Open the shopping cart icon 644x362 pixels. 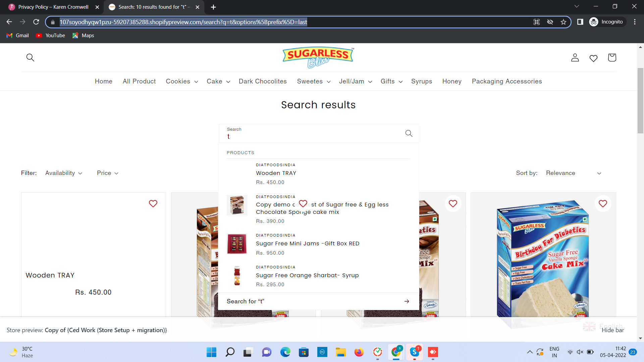pos(612,58)
